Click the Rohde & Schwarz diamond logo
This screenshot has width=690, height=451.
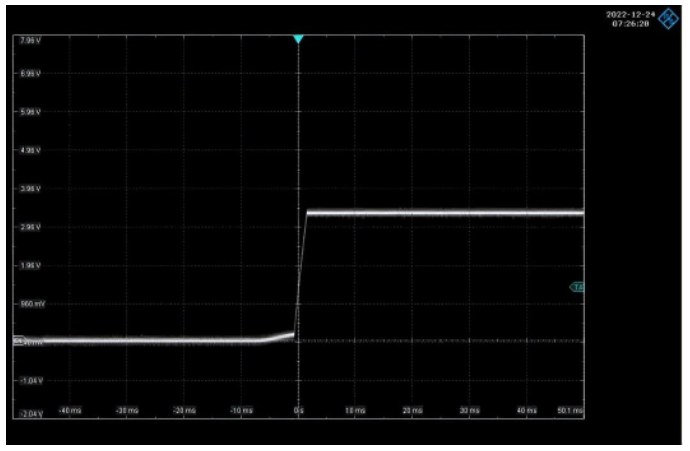pyautogui.click(x=668, y=18)
